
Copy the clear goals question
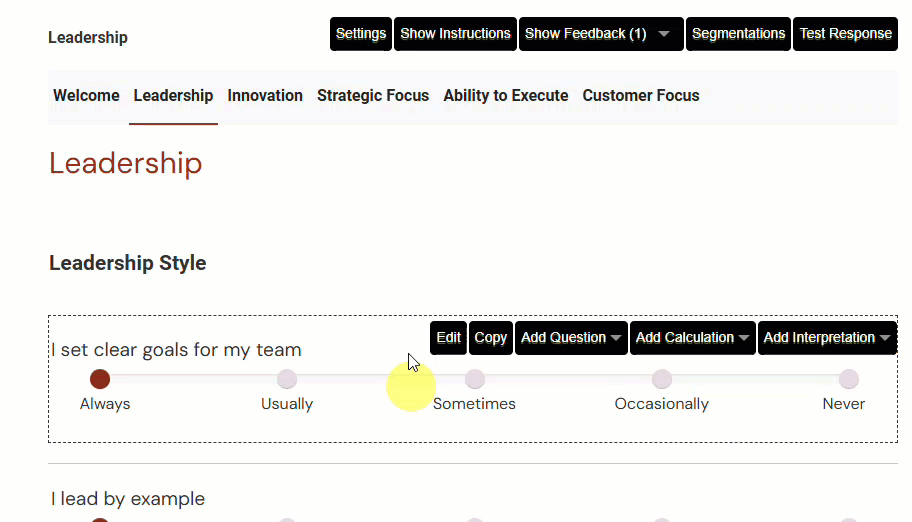pos(490,338)
